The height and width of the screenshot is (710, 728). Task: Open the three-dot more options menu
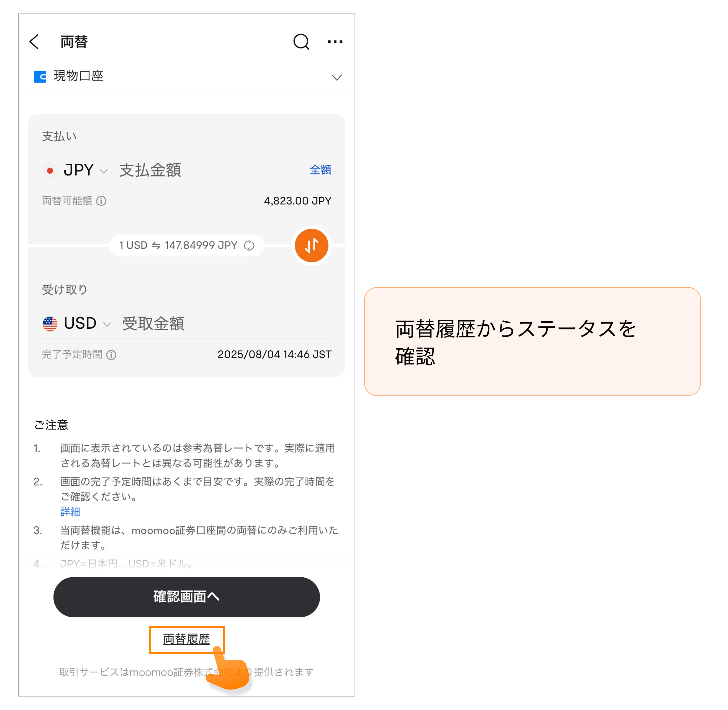click(335, 42)
